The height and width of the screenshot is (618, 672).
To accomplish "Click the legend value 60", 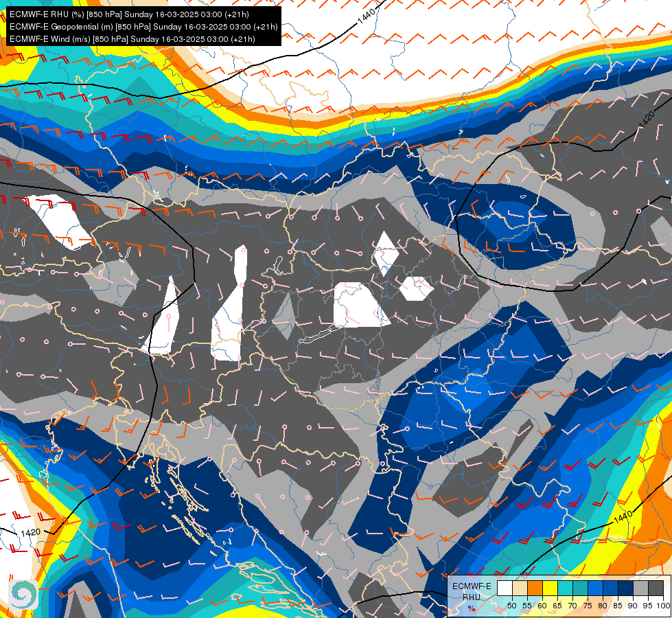I will (542, 606).
